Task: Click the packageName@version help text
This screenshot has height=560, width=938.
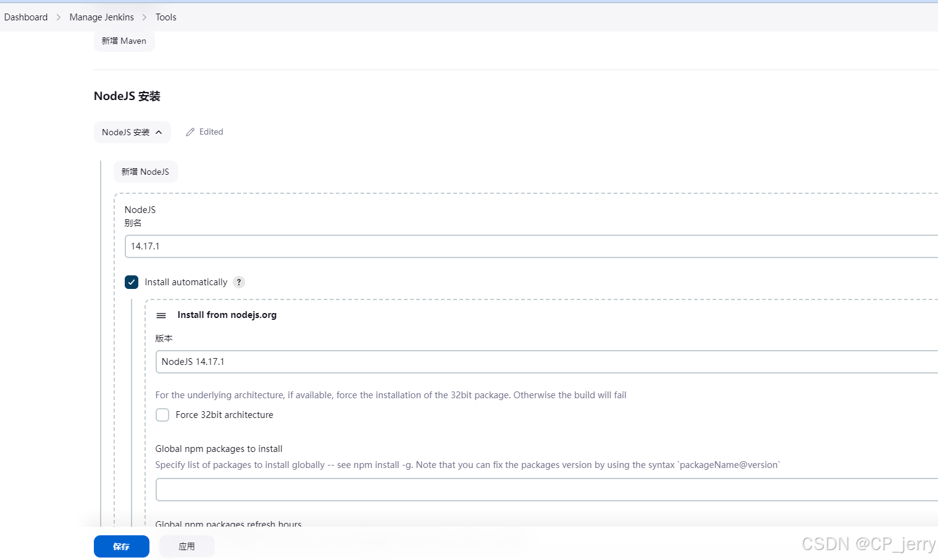Action: (467, 465)
